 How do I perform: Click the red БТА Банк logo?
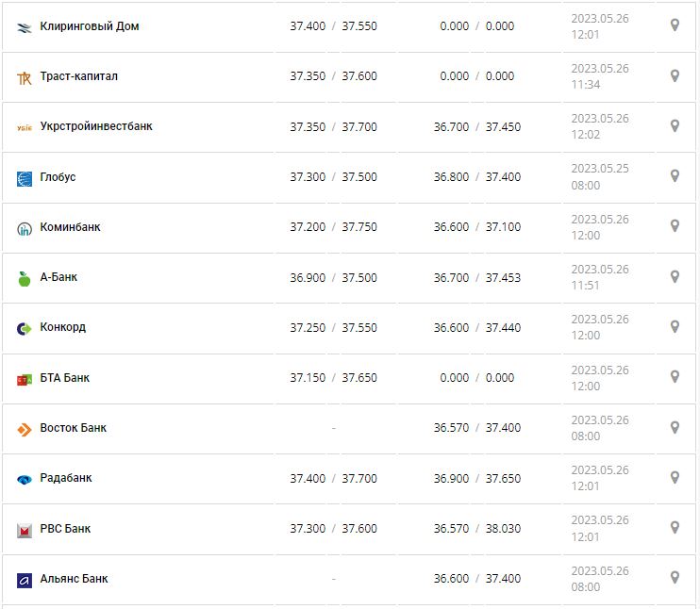(x=25, y=379)
